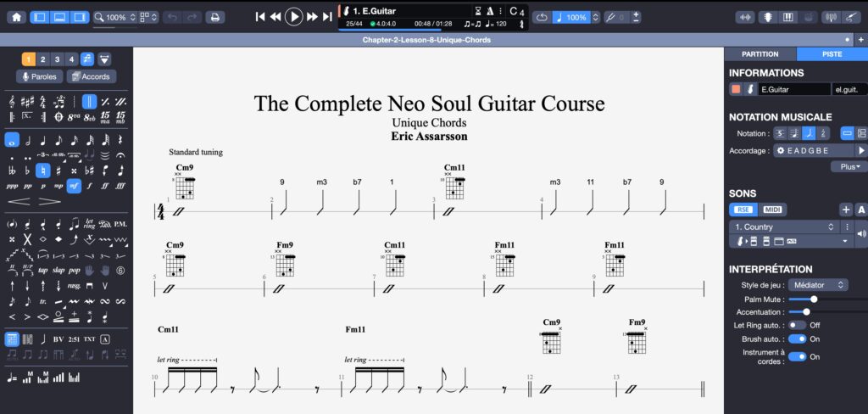Select the whole note duration
This screenshot has height=414, width=868.
(x=12, y=140)
